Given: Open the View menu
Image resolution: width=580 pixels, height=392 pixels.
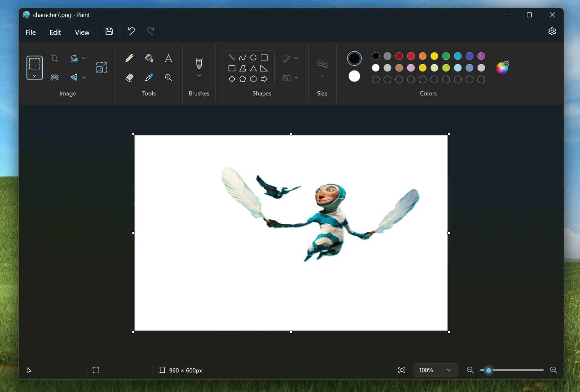Looking at the screenshot, I should [82, 32].
